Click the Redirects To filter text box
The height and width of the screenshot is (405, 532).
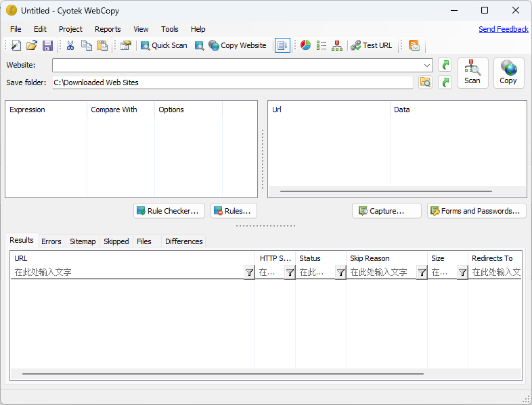coord(495,272)
